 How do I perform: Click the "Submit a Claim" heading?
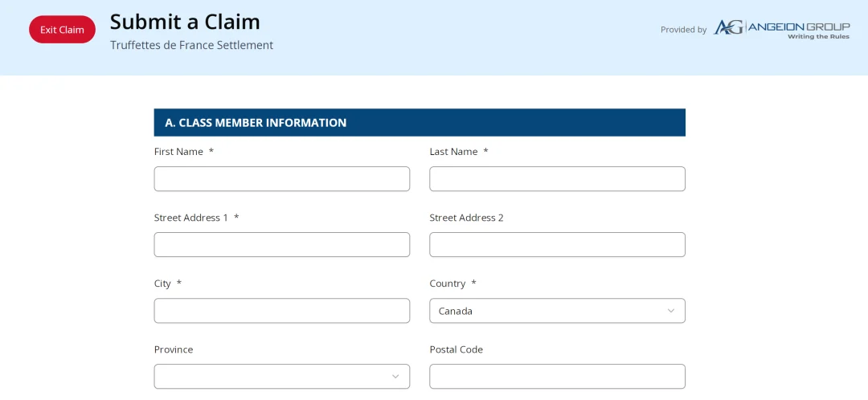coord(185,22)
